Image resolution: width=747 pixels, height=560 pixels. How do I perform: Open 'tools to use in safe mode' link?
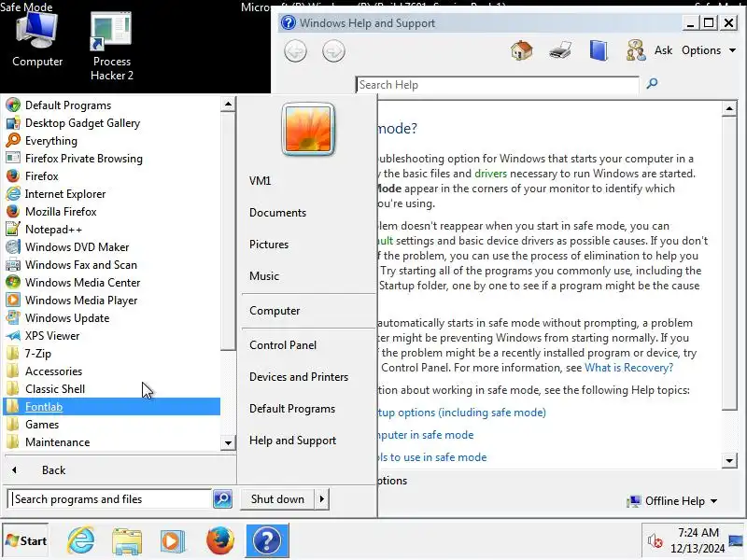tap(432, 457)
